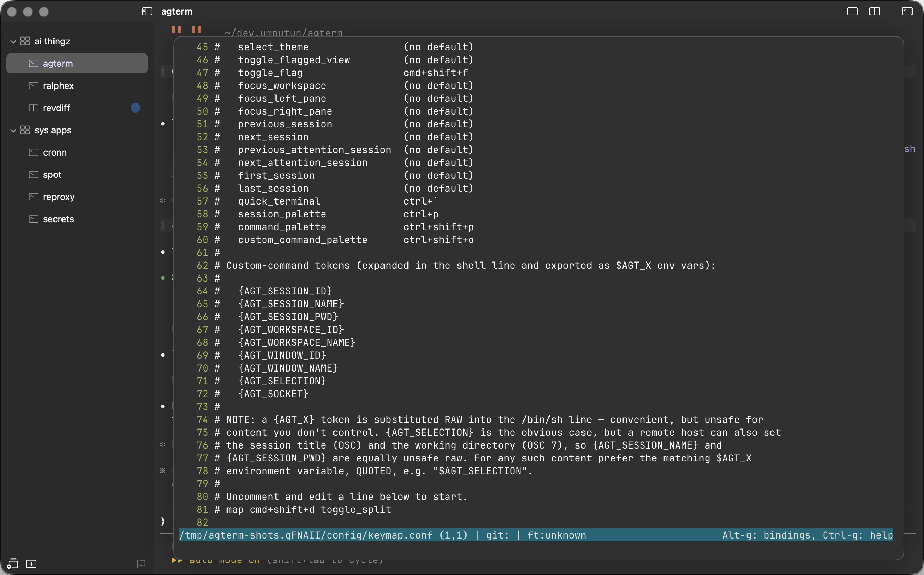
Task: Click {AGT_SESSION_ID} token on line 64
Action: pyautogui.click(x=285, y=291)
